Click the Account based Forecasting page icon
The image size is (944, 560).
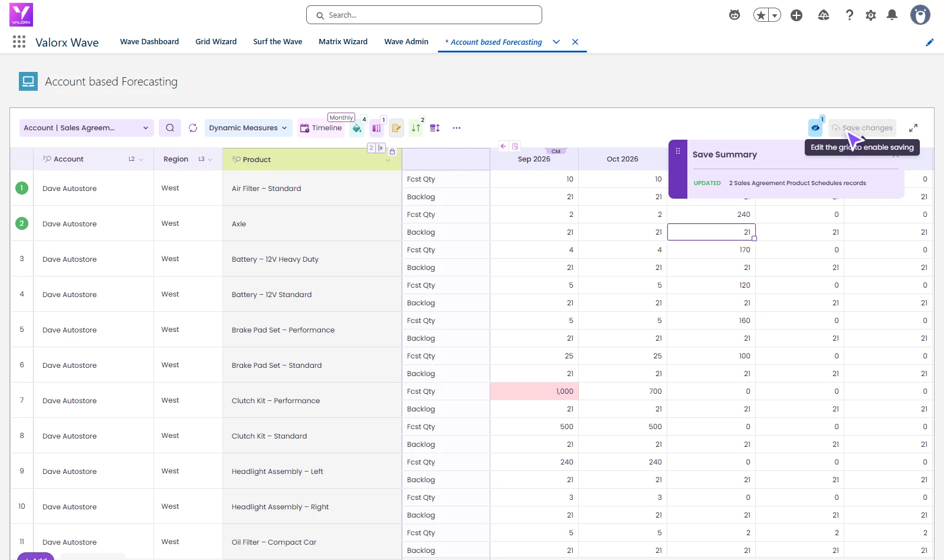28,81
